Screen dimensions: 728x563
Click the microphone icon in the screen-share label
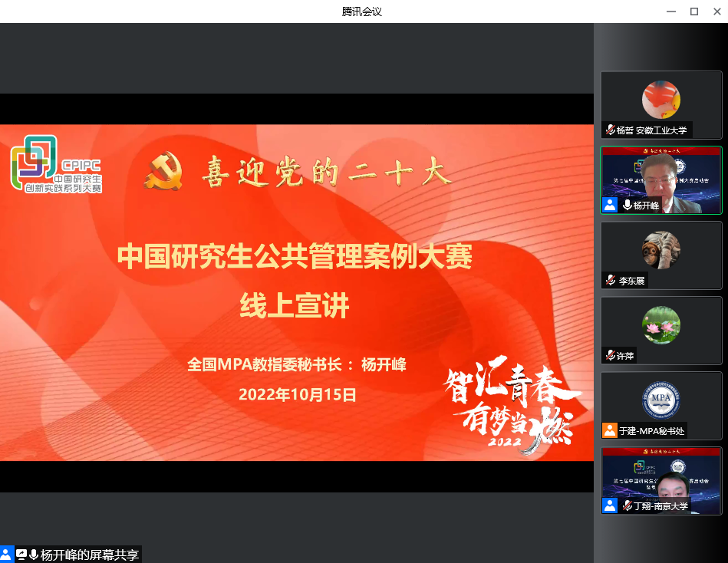click(x=33, y=555)
